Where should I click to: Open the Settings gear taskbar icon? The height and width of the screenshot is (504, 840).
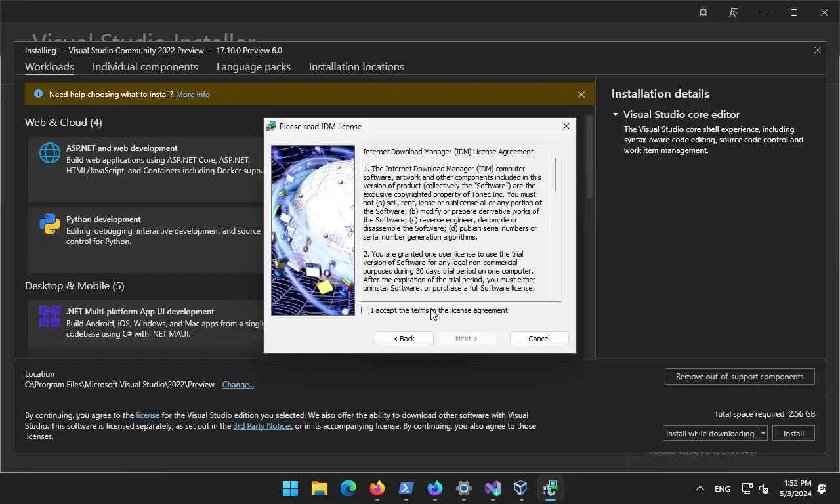click(464, 488)
